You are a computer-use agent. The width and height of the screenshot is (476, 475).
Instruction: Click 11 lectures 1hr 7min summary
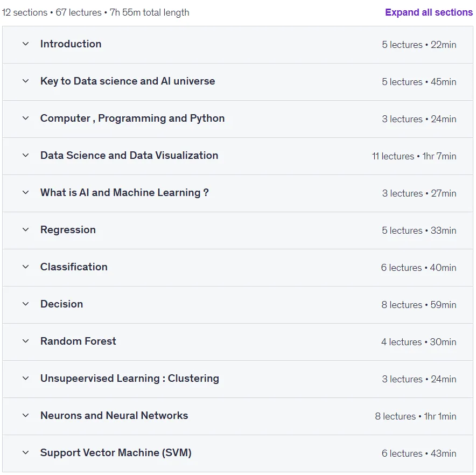(x=414, y=156)
